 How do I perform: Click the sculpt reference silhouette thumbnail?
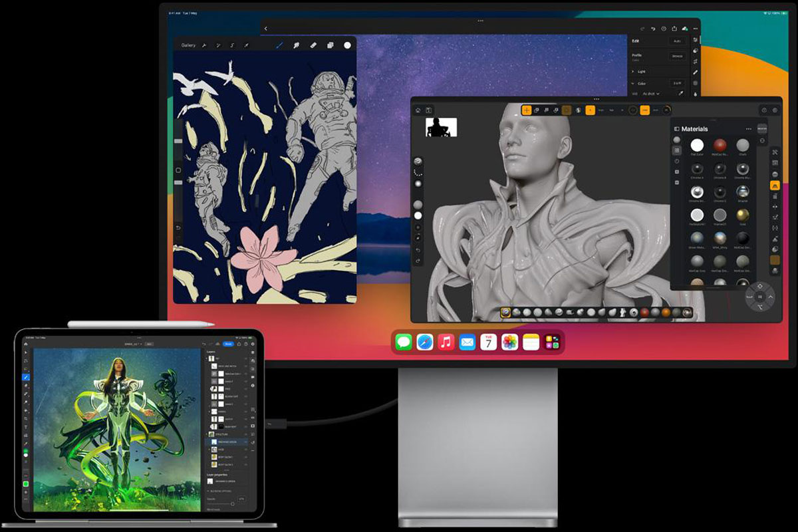tap(441, 127)
